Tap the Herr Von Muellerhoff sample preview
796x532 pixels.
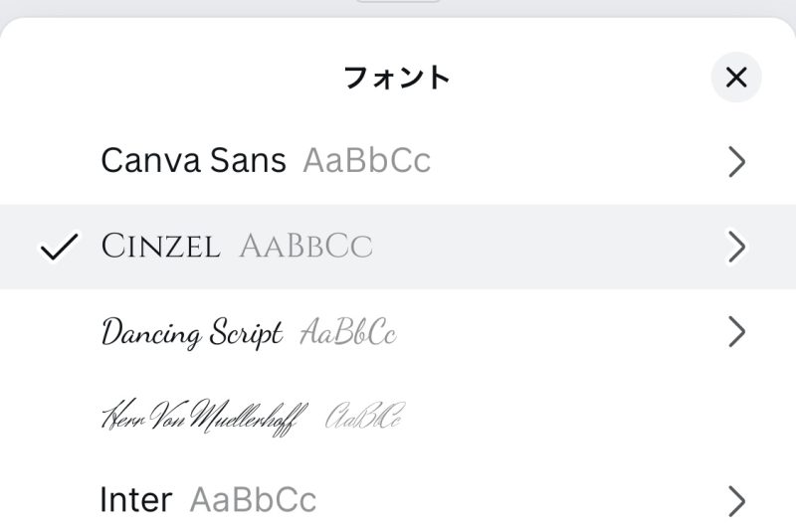pyautogui.click(x=364, y=416)
